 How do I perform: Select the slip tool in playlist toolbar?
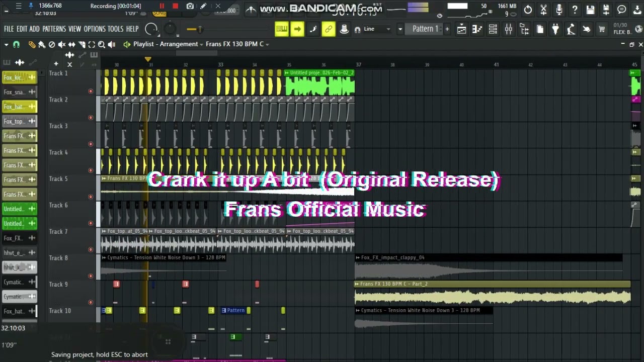click(x=71, y=44)
